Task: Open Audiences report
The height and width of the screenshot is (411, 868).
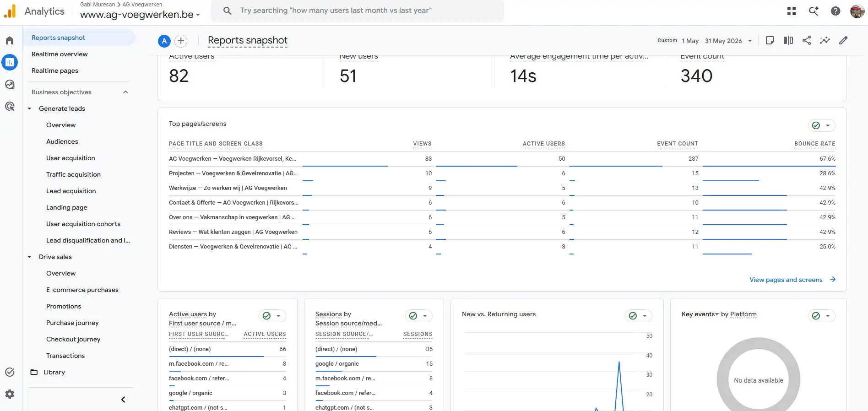Action: tap(62, 141)
